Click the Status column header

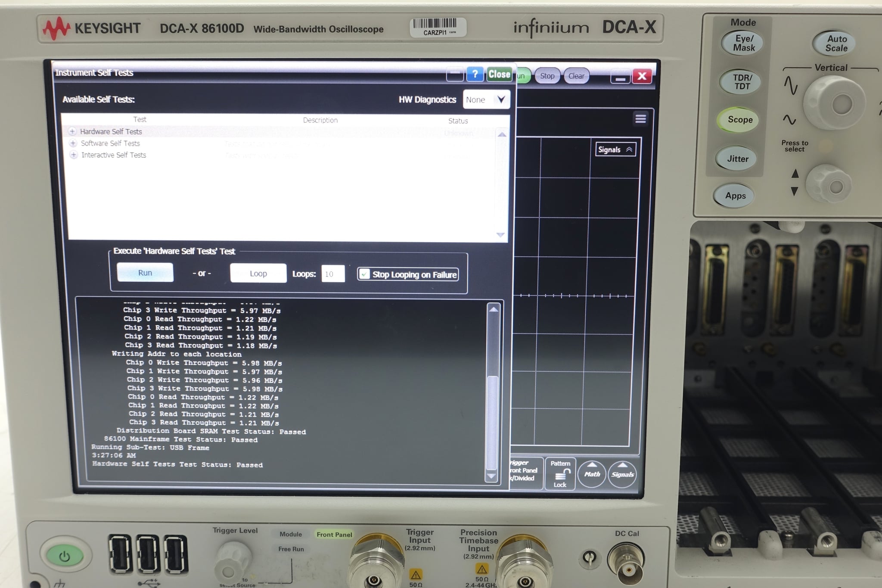coord(458,121)
